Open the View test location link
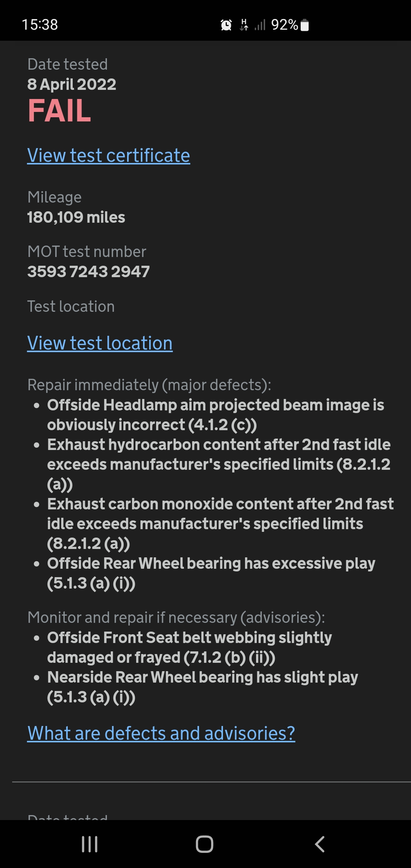 [100, 343]
